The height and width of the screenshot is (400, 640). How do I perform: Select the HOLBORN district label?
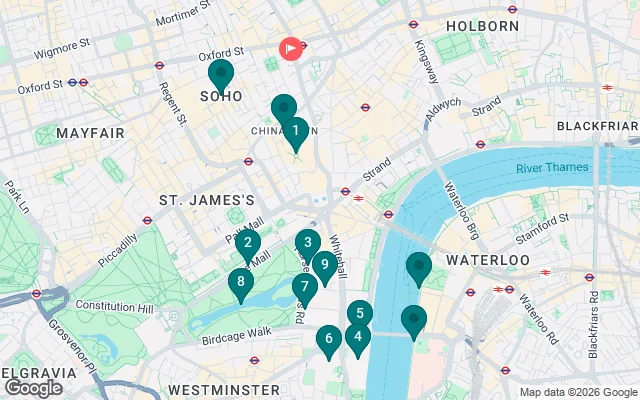[482, 26]
